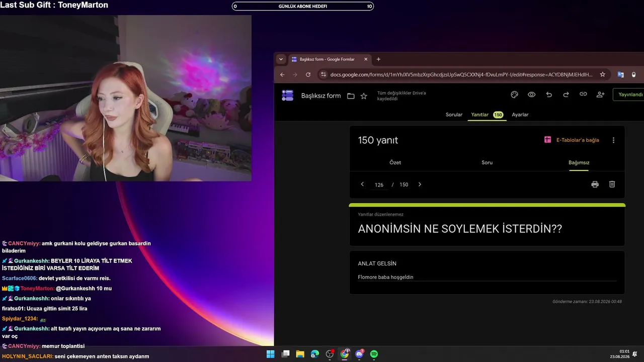
Task: Open the Google Translate extension icon
Action: tap(620, 74)
